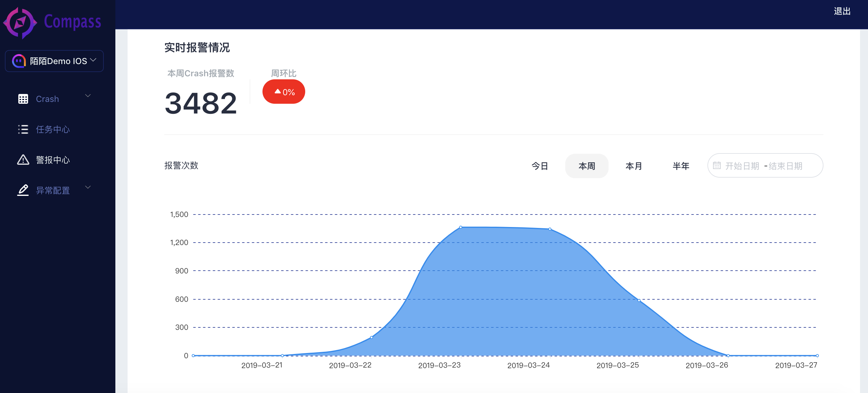Click the red 0% week-over-week badge

point(284,92)
